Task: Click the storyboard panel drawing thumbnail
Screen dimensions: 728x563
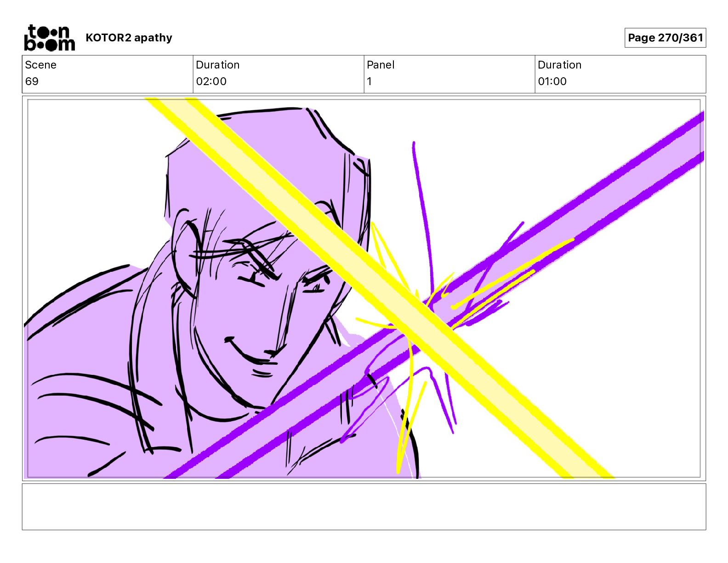Action: [x=364, y=288]
